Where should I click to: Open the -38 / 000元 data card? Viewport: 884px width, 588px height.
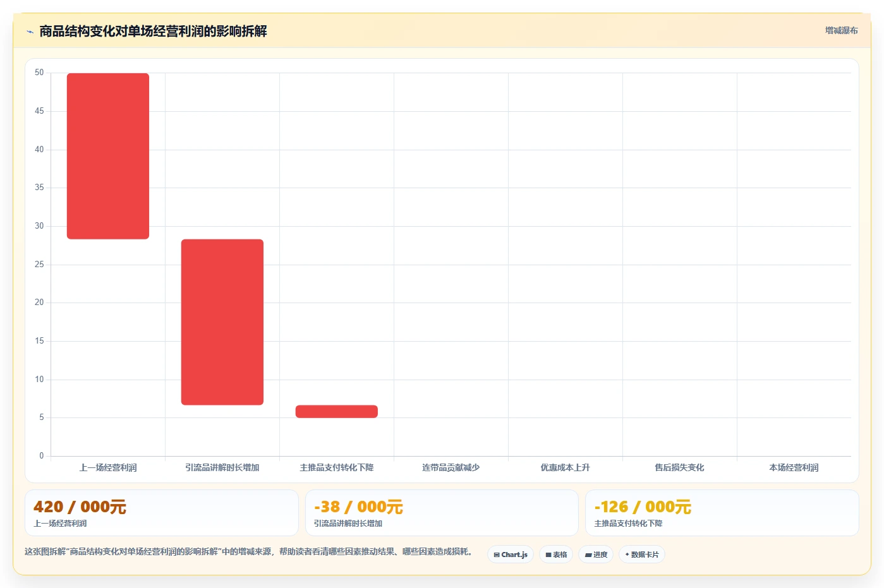point(442,513)
